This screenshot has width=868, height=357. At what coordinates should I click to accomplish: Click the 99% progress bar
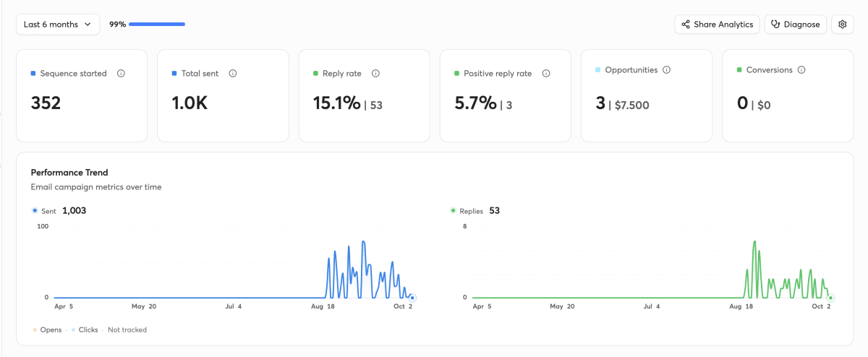[x=157, y=24]
